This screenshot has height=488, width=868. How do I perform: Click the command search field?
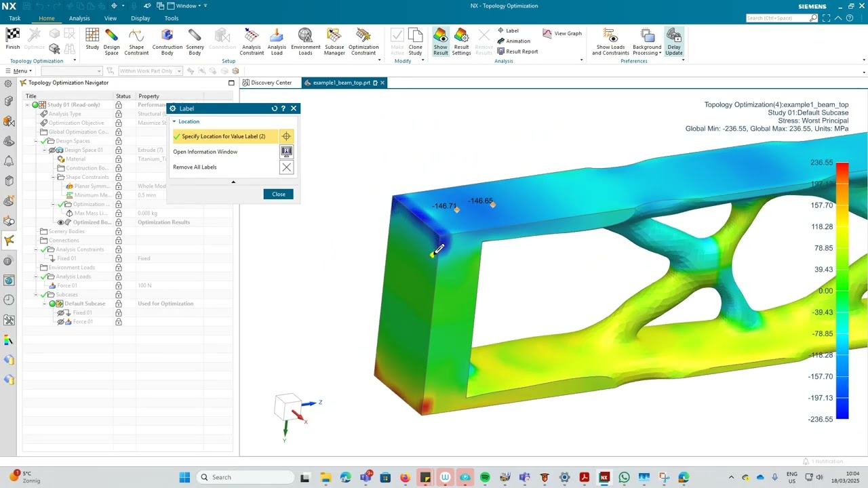[x=777, y=18]
